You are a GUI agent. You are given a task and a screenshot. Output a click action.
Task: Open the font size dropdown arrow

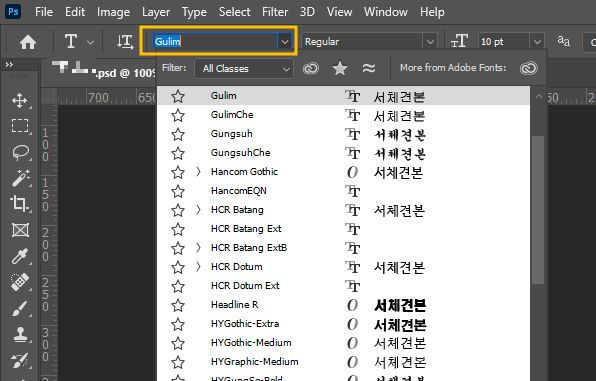pos(537,42)
